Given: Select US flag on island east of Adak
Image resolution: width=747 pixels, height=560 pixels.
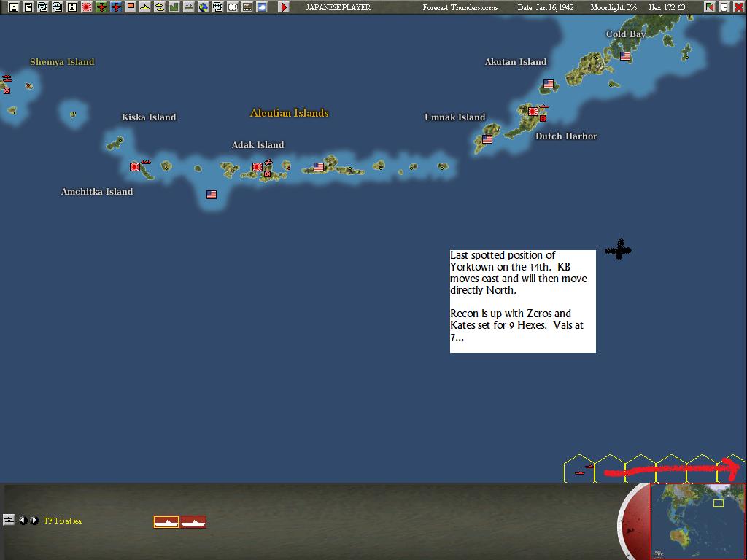Looking at the screenshot, I should point(319,167).
